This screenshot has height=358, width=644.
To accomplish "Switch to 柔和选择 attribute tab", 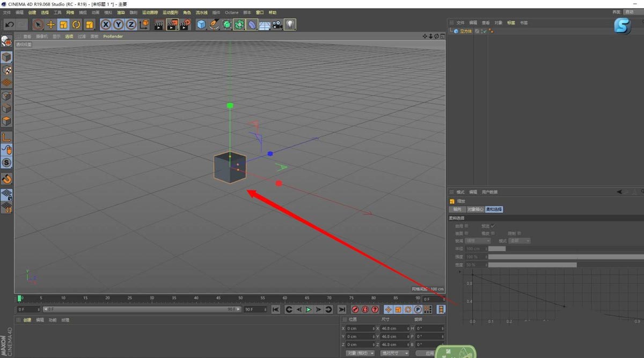I will pyautogui.click(x=494, y=210).
